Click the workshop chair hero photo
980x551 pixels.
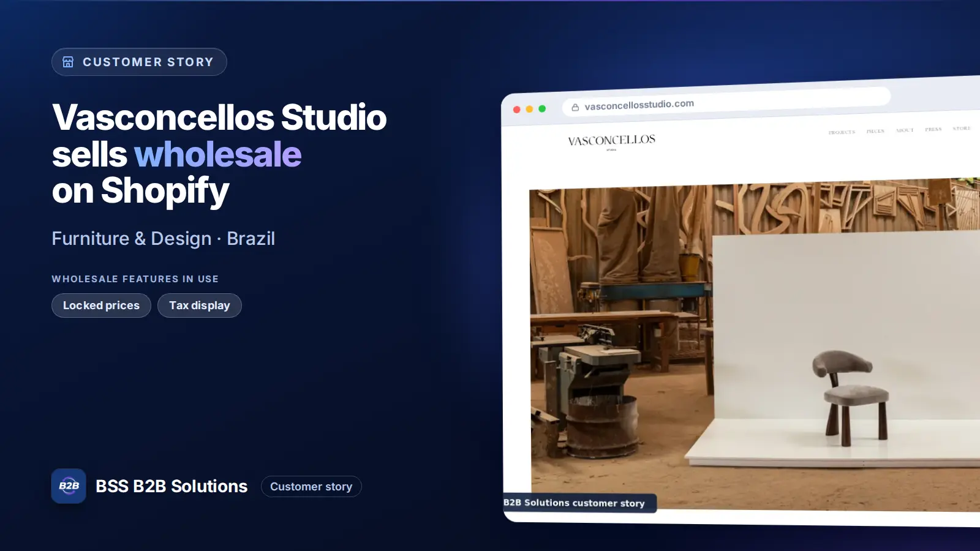(755, 345)
